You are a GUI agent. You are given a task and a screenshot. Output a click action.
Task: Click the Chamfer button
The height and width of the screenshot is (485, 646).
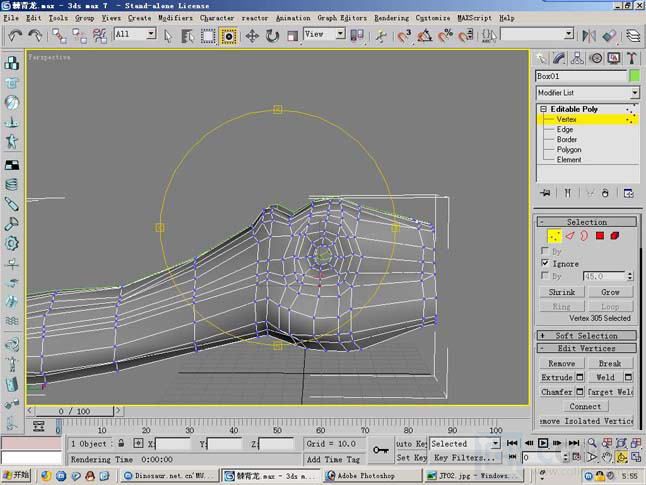click(x=557, y=392)
